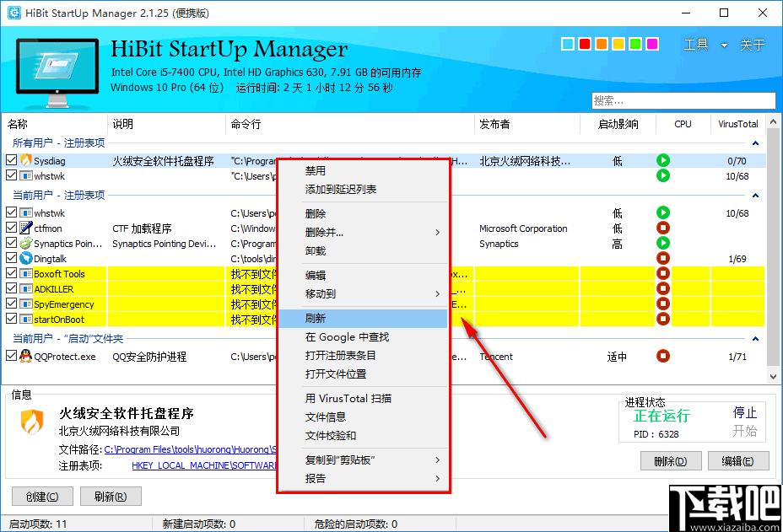Click the 刷新(R) button at bottom

pos(111,497)
